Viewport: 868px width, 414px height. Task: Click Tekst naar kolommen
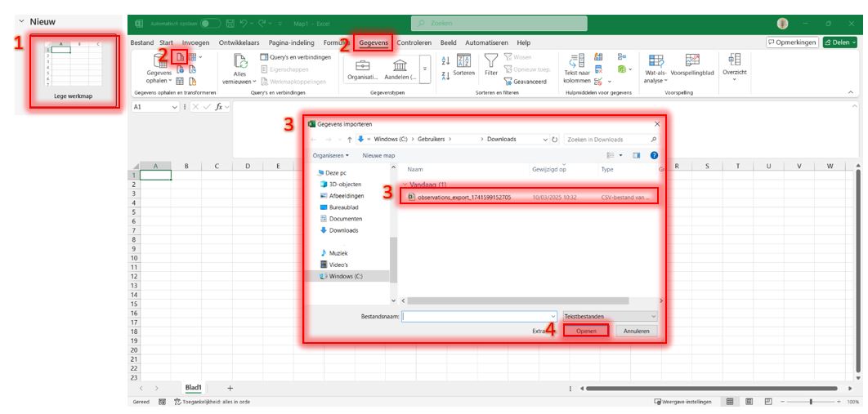[576, 69]
